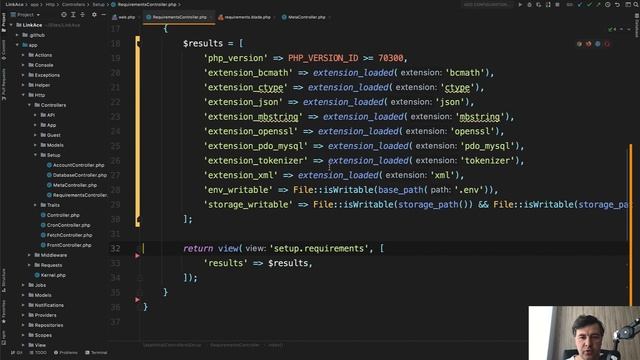Click line number 32 in gutter

pos(116,248)
